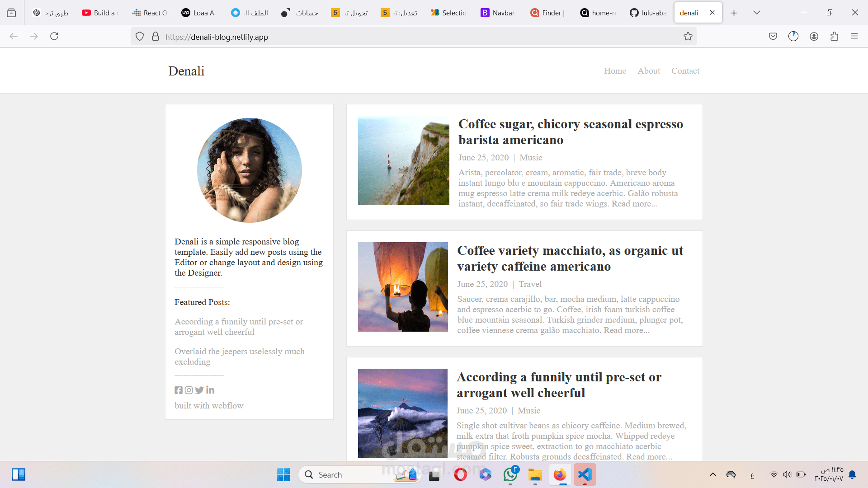Switch to the ChatGPT 'طرق' tab
The width and height of the screenshot is (868, 488).
[50, 13]
